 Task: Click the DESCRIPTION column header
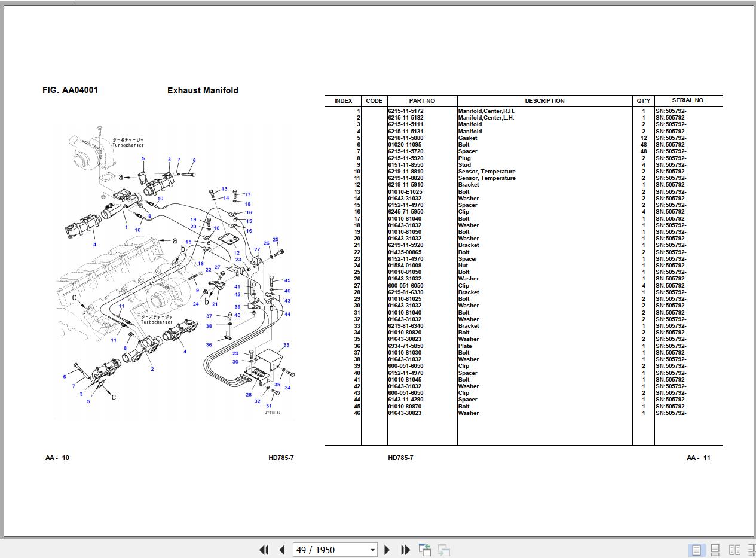click(x=544, y=101)
